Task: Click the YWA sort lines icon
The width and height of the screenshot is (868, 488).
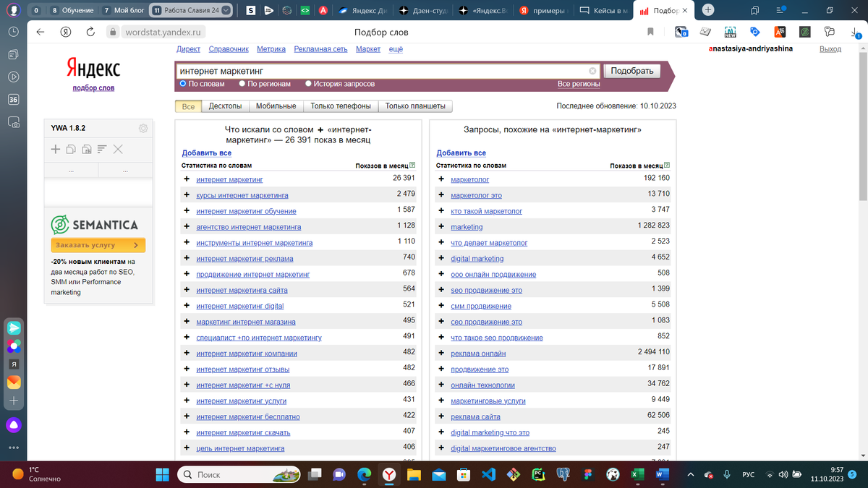Action: point(102,150)
